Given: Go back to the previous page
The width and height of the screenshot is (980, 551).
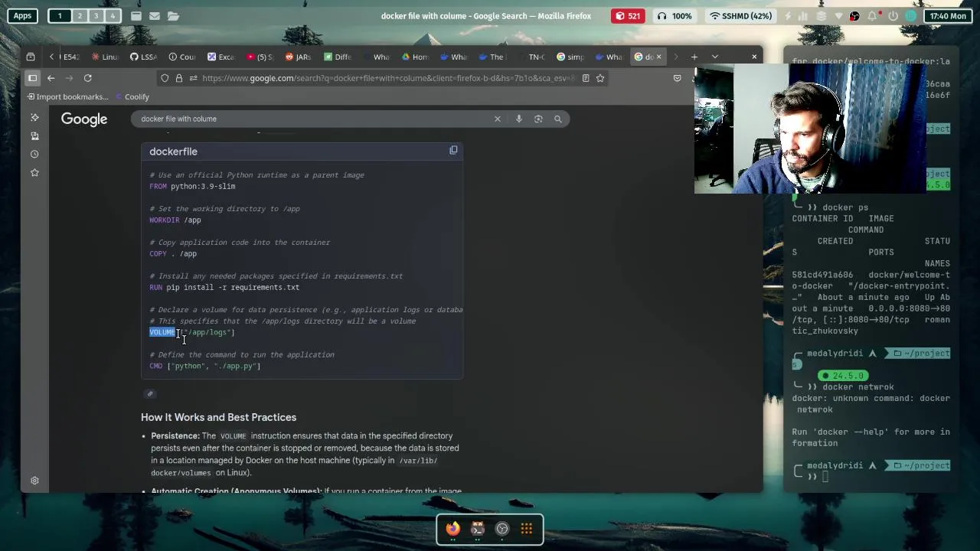Looking at the screenshot, I should [x=51, y=78].
